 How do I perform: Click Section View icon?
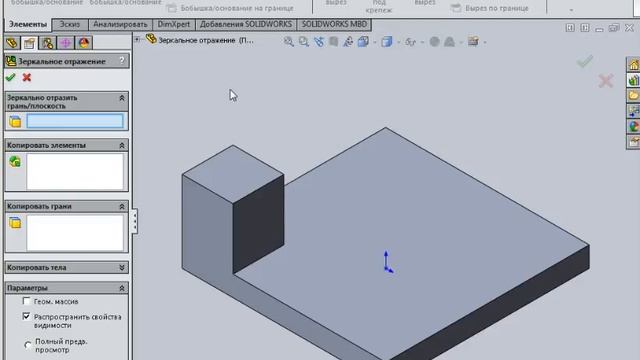coord(333,42)
